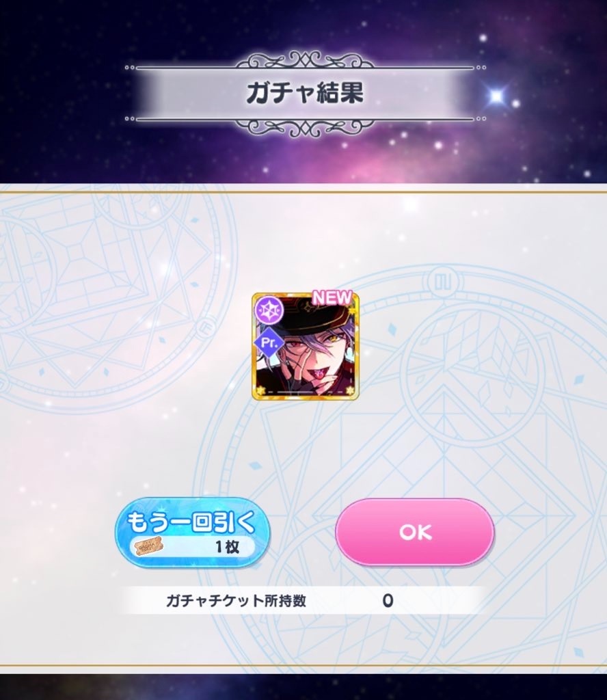Tap the blue もう一回引く button

click(192, 532)
